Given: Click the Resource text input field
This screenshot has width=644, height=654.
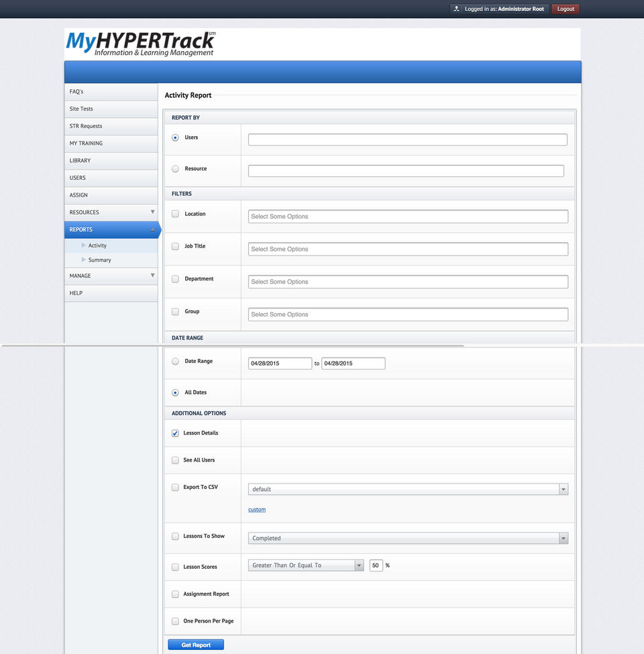Looking at the screenshot, I should (x=406, y=171).
